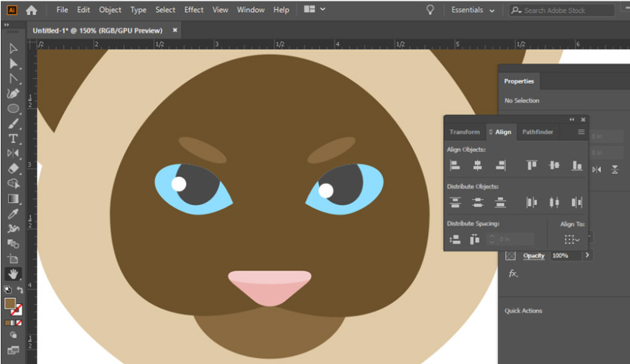Screen dimensions: 630x364
Task: Select the Eyedropper tool
Action: click(x=13, y=214)
